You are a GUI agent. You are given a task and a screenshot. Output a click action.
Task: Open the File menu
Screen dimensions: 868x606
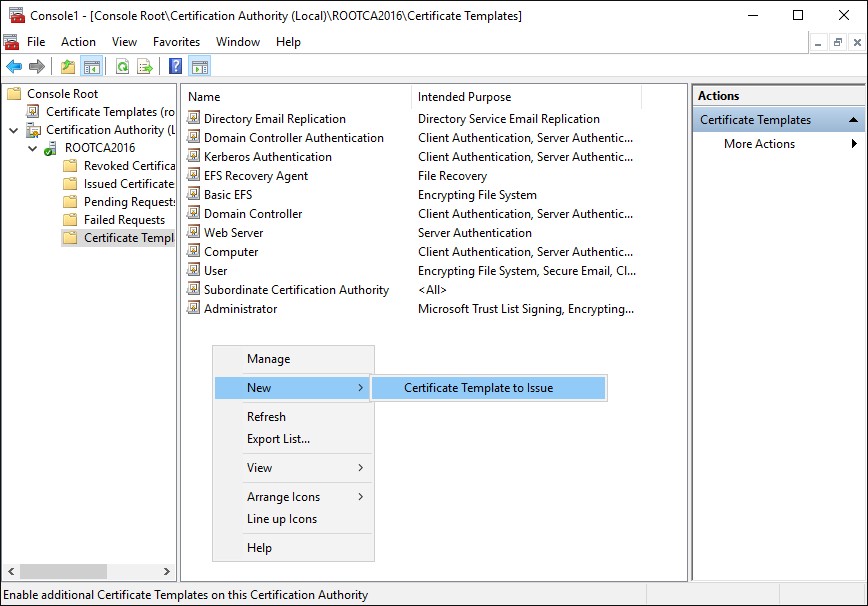tap(36, 42)
